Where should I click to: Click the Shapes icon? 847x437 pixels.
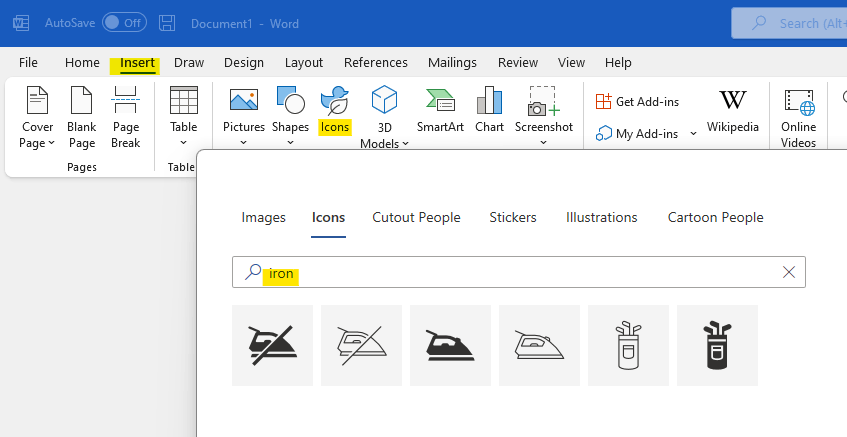point(291,100)
